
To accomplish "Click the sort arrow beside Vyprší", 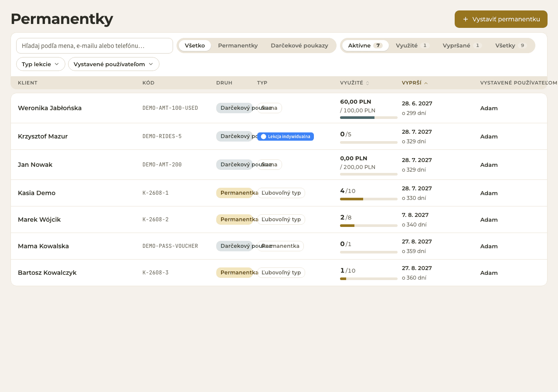I will pyautogui.click(x=426, y=83).
